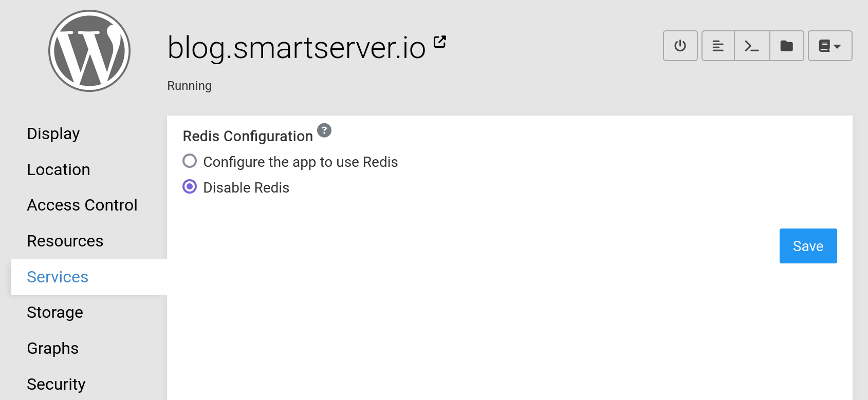868x400 pixels.
Task: Select Configure the app to use Redis
Action: (190, 161)
